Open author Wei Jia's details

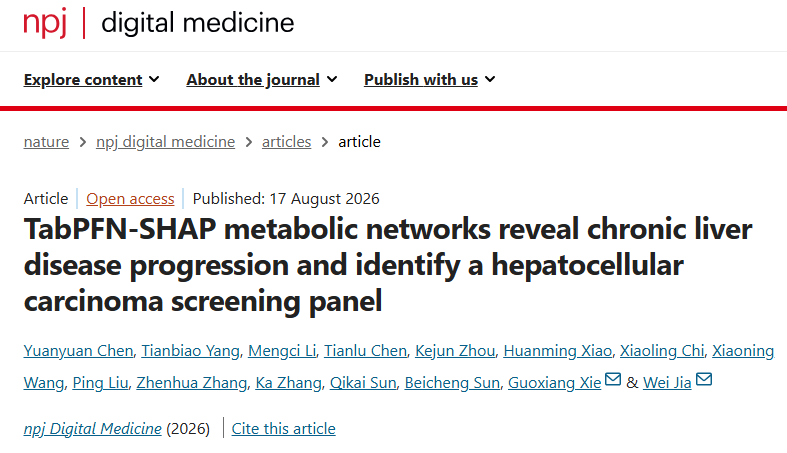[x=667, y=383]
